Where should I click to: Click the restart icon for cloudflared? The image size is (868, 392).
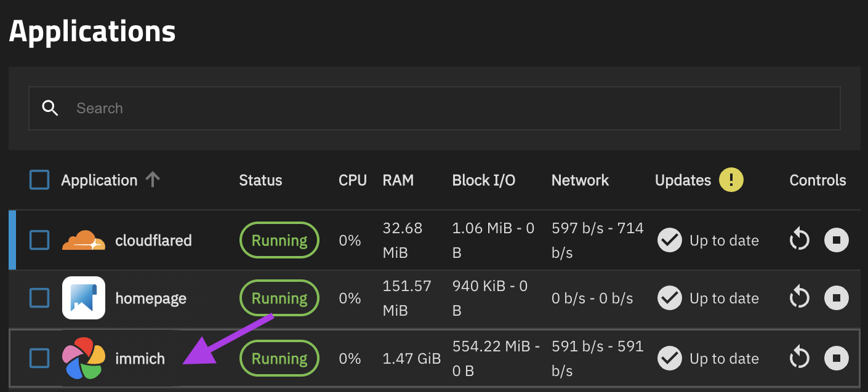(799, 240)
